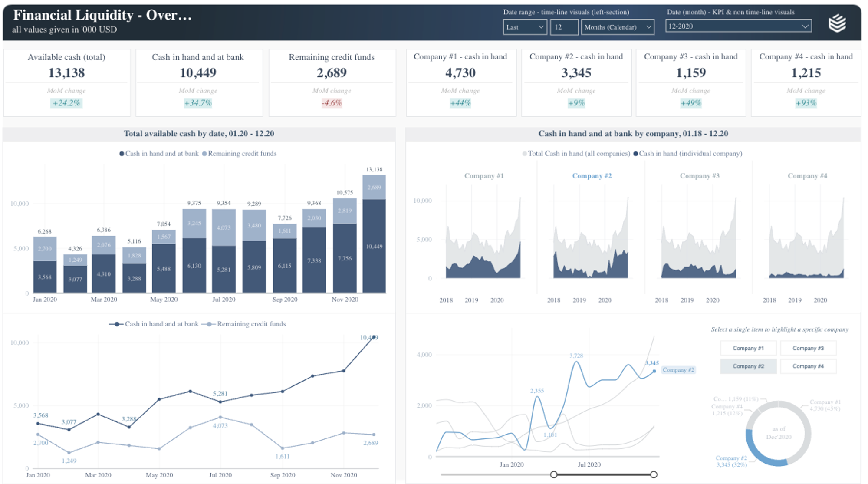Click the left handle of the date range slider
This screenshot has height=484, width=868.
[x=554, y=474]
